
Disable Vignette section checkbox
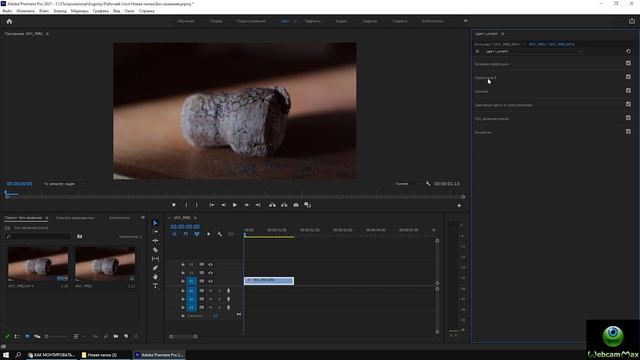pyautogui.click(x=628, y=131)
